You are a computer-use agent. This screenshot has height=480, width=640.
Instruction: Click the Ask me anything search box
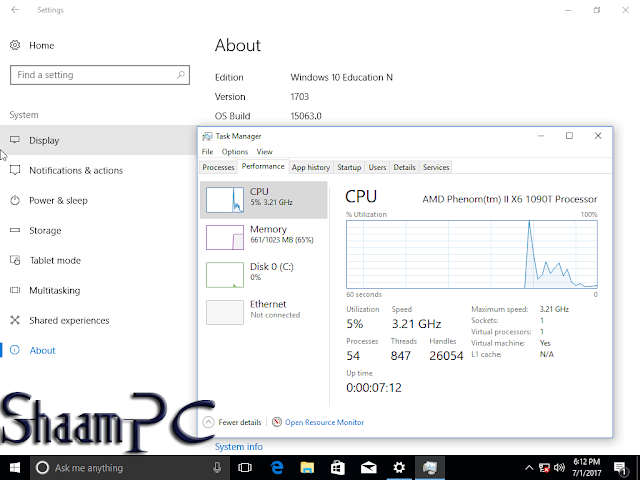tap(131, 468)
